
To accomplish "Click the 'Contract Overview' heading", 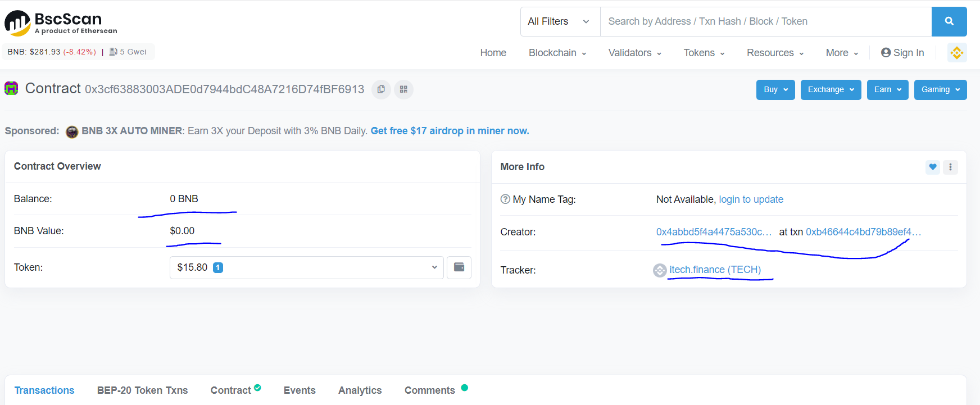I will click(57, 166).
